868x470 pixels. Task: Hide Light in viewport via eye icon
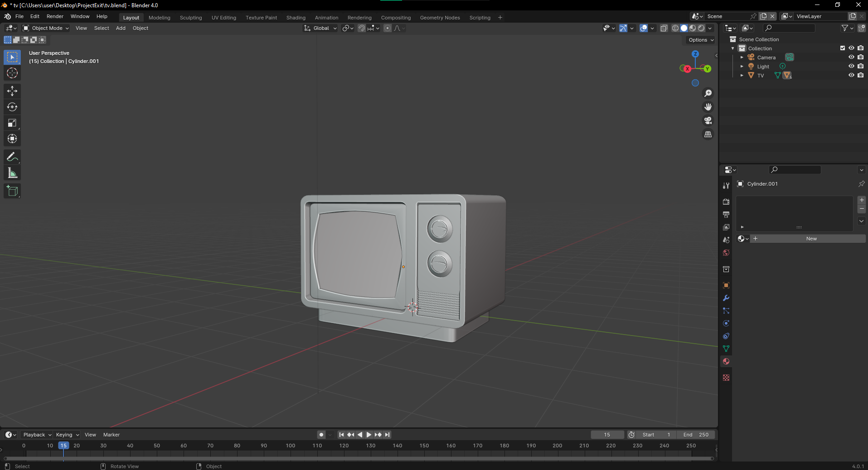pyautogui.click(x=851, y=66)
